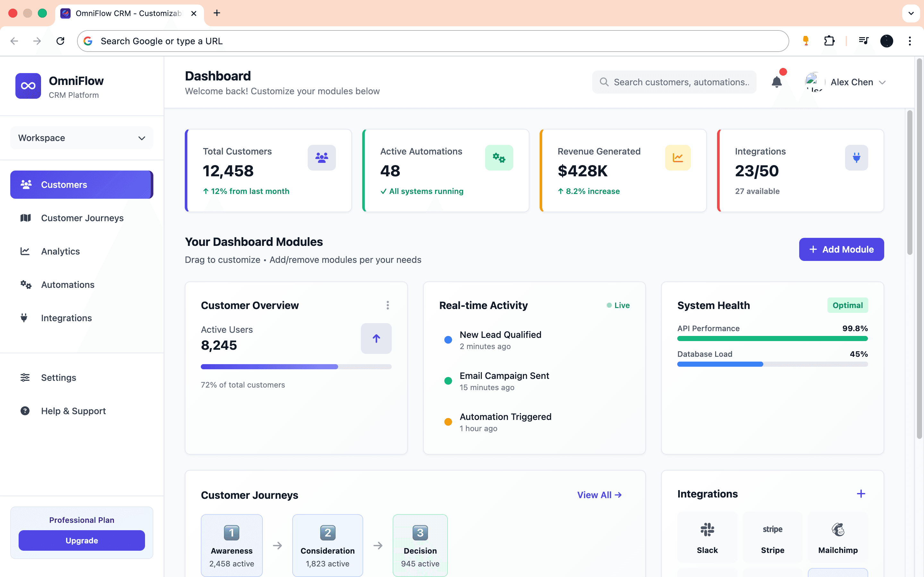
Task: Open browser extensions puzzle icon
Action: [829, 41]
